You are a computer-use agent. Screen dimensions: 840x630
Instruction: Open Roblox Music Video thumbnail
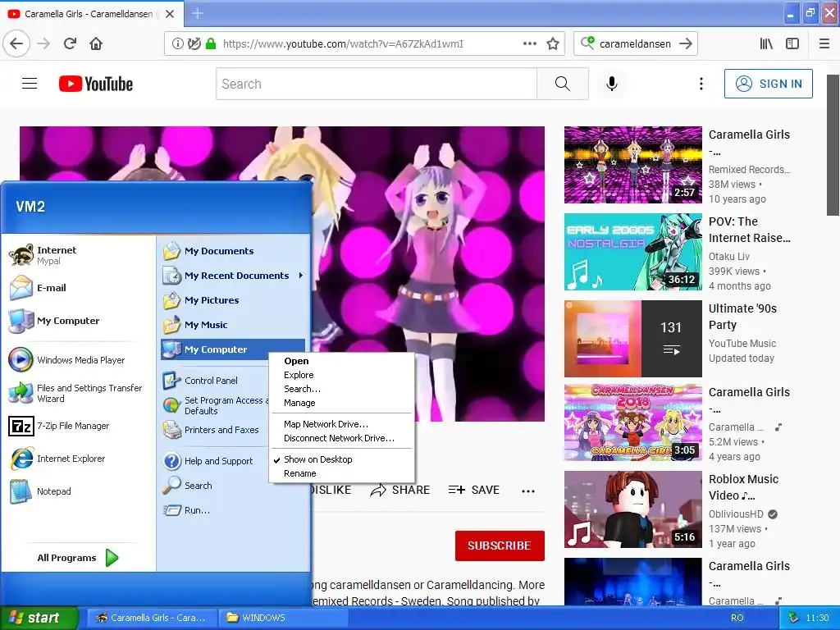point(632,509)
